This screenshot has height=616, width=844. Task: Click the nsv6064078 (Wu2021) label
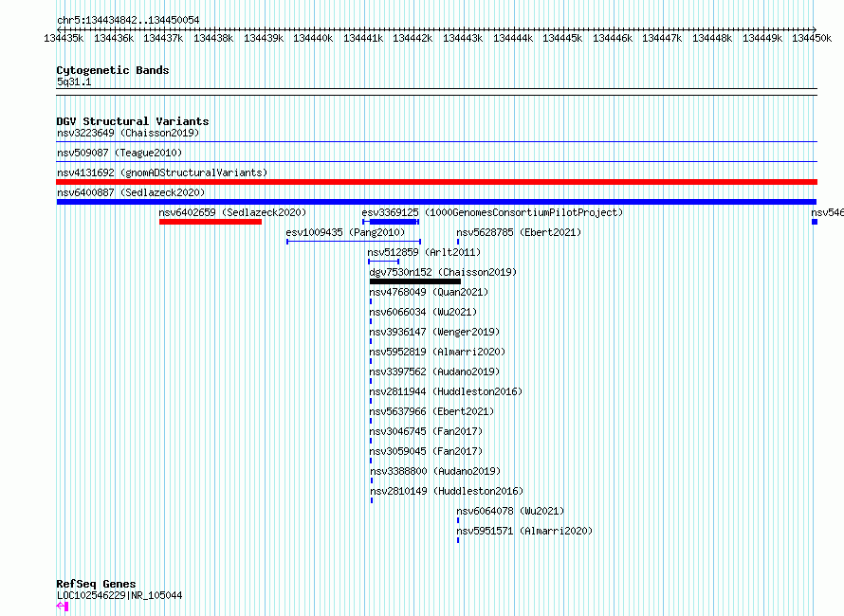click(x=510, y=511)
